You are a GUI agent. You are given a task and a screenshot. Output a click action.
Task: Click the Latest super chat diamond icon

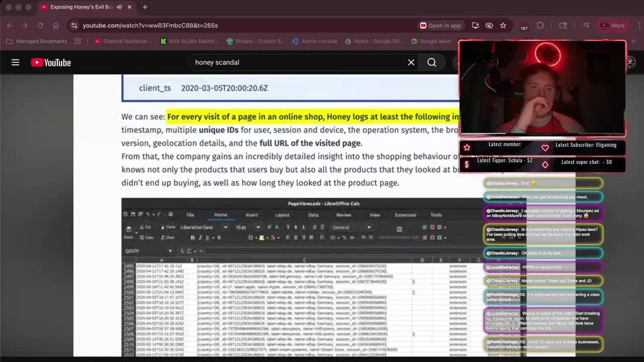coord(545,164)
